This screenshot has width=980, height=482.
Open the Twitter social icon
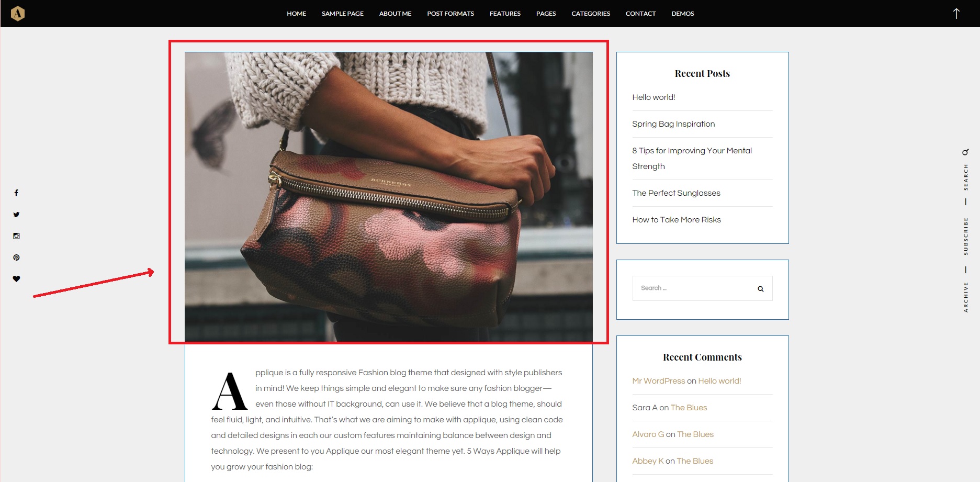click(16, 215)
